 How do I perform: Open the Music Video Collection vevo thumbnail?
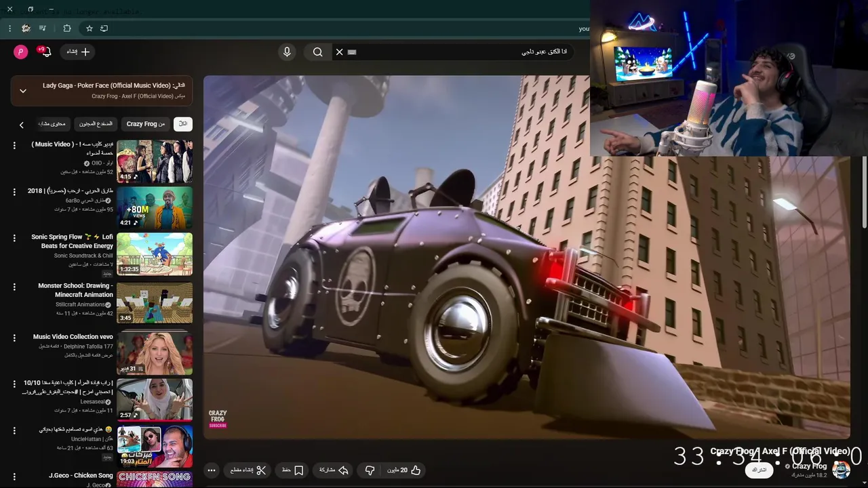coord(155,353)
